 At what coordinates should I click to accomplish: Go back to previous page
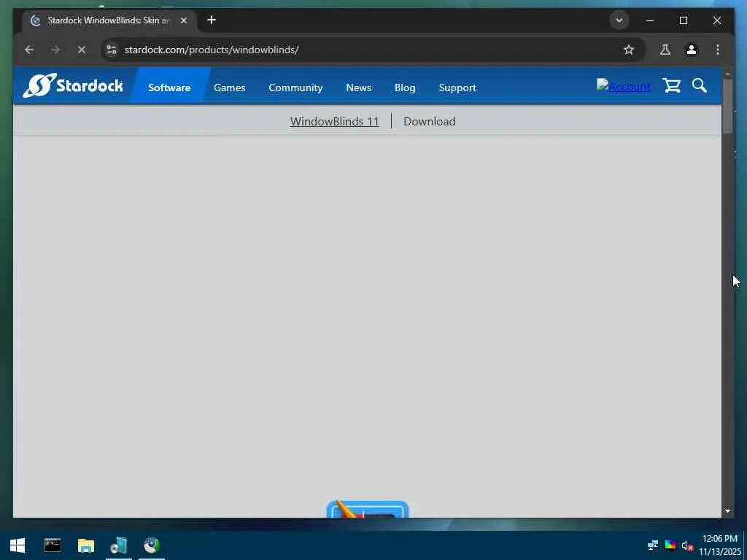point(29,50)
